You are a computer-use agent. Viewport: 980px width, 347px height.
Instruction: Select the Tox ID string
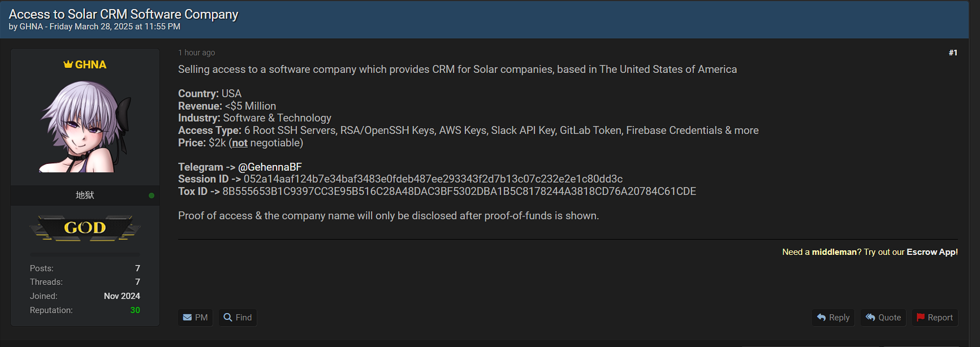click(x=459, y=192)
